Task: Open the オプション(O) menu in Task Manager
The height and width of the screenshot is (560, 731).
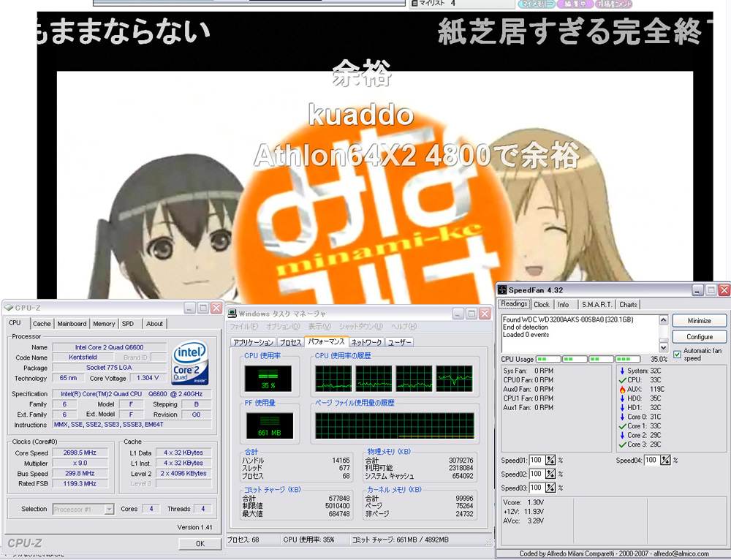Action: point(283,326)
